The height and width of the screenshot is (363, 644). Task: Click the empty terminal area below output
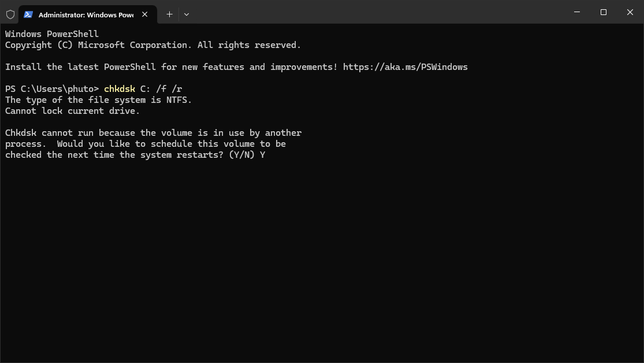tap(322, 260)
